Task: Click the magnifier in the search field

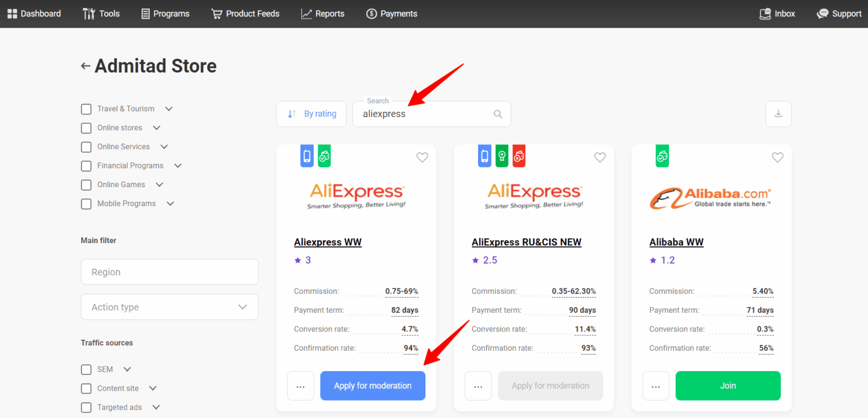Action: click(x=498, y=114)
